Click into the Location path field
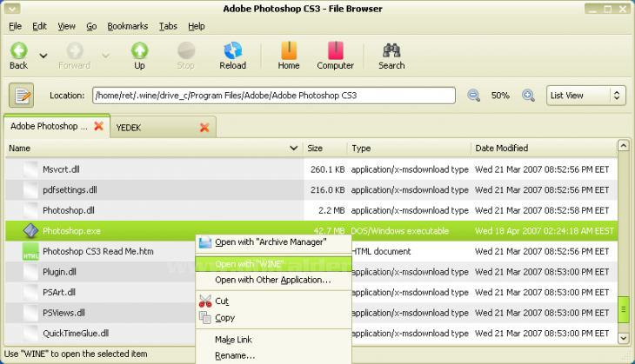The width and height of the screenshot is (635, 364). point(274,96)
